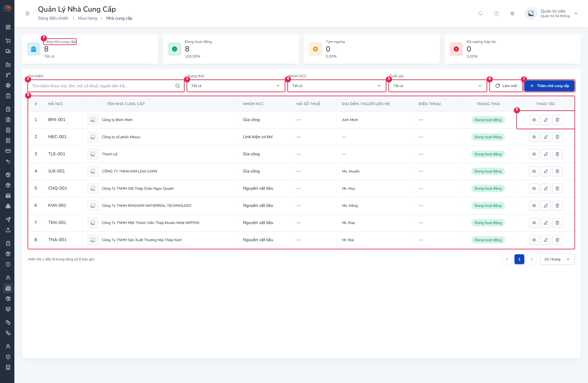Viewport: 588px width, 383px height.
Task: Open the 10 / trang page size selector
Action: pos(557,259)
